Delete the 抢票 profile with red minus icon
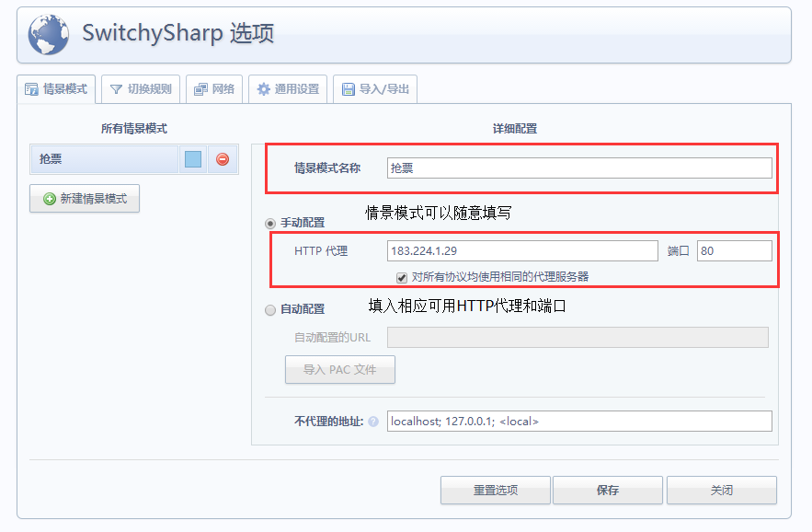Screen dimensions: 812x532 pos(223,159)
